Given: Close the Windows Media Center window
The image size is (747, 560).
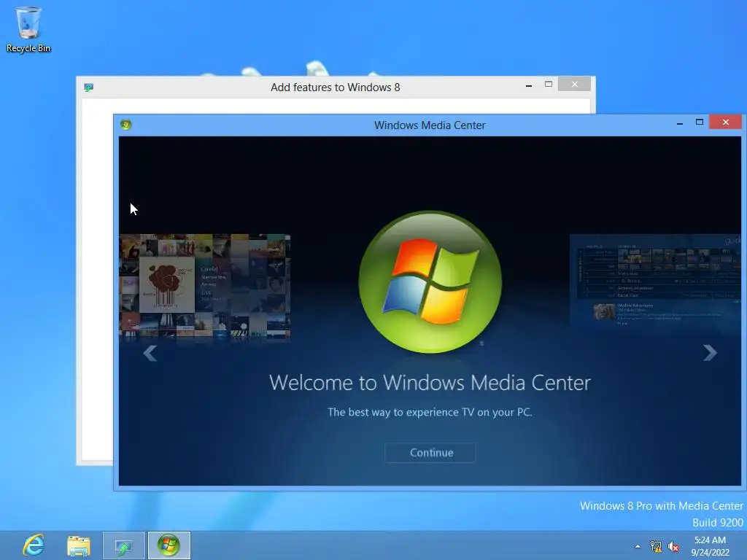Looking at the screenshot, I should pyautogui.click(x=725, y=122).
